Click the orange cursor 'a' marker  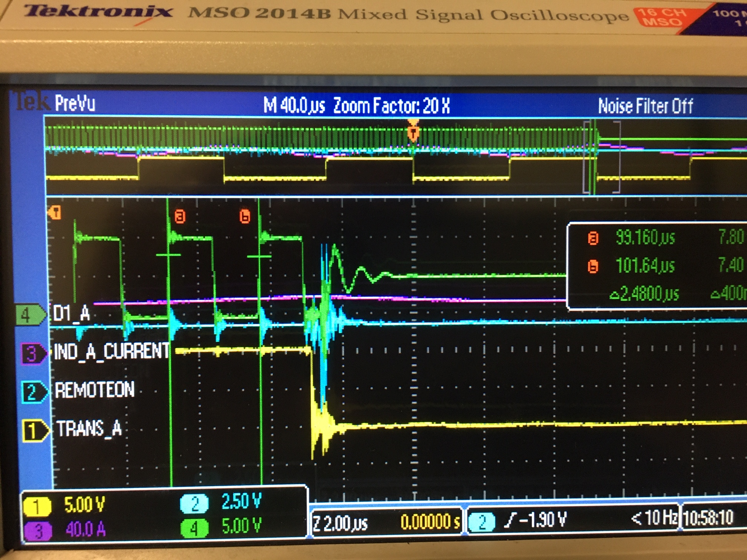click(x=180, y=216)
